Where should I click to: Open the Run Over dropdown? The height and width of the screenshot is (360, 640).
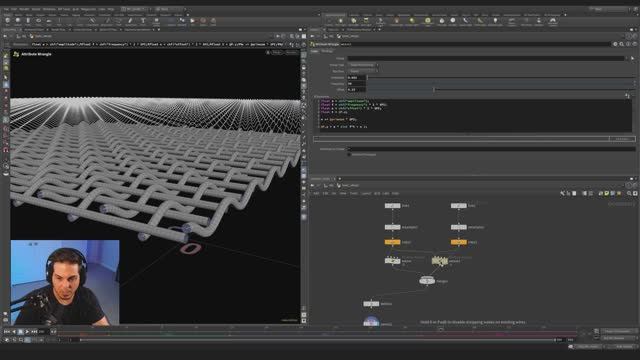pyautogui.click(x=363, y=71)
